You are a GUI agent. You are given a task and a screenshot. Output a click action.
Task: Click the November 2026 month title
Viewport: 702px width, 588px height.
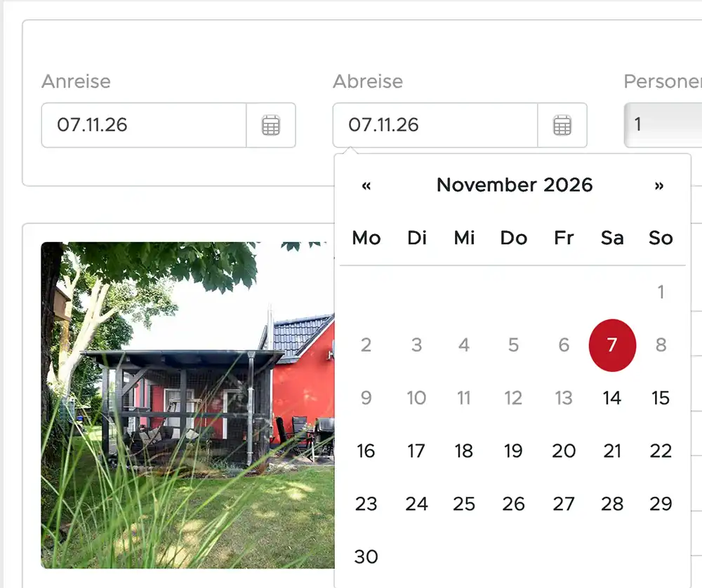(x=515, y=185)
